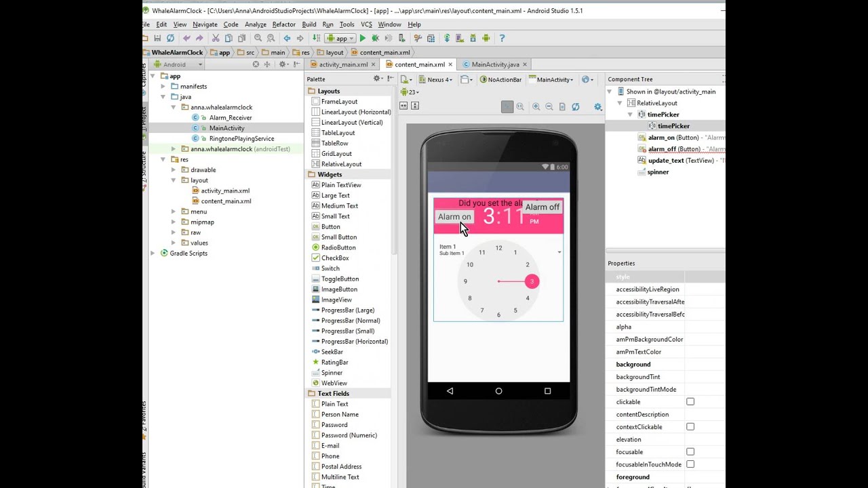
Task: Click the Undo arrow icon
Action: pos(186,39)
